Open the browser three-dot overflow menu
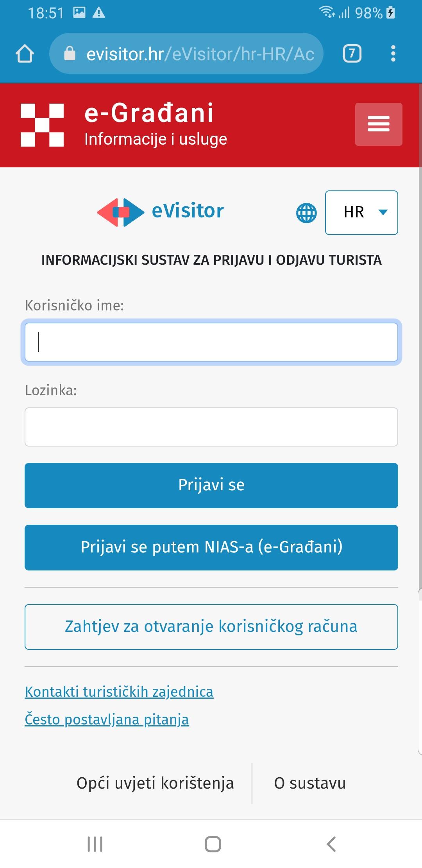 pos(393,54)
